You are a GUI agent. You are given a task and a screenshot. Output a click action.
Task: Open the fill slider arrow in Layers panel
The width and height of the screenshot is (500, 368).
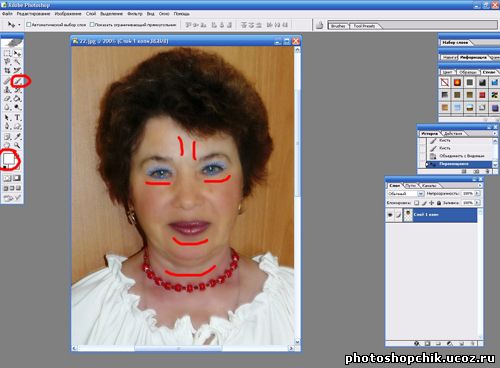[477, 203]
